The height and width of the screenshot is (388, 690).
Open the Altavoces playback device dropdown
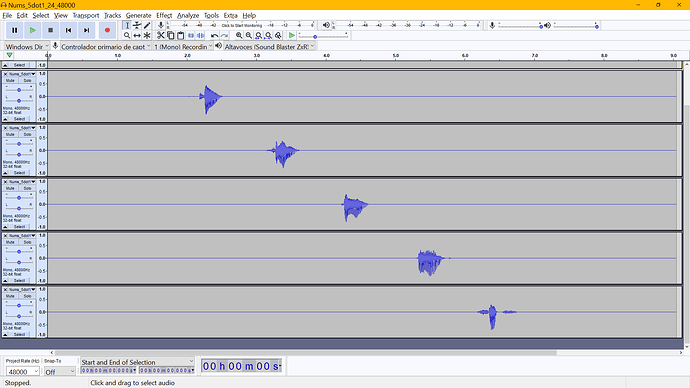click(x=270, y=46)
